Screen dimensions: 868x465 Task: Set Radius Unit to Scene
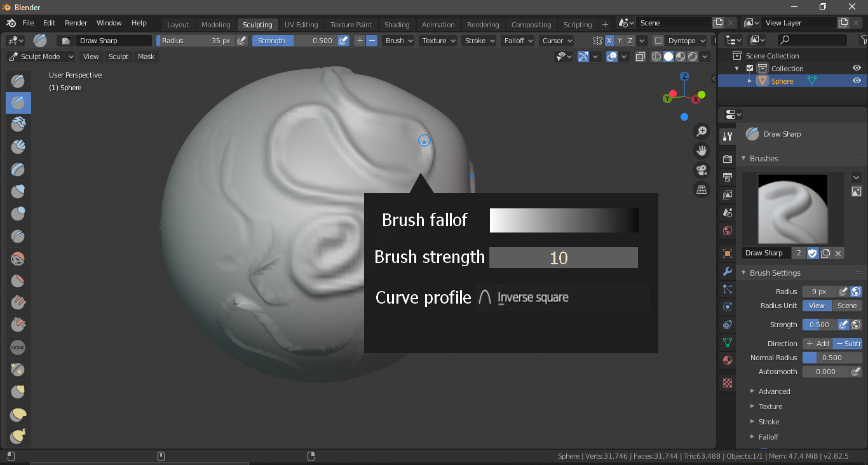click(847, 306)
